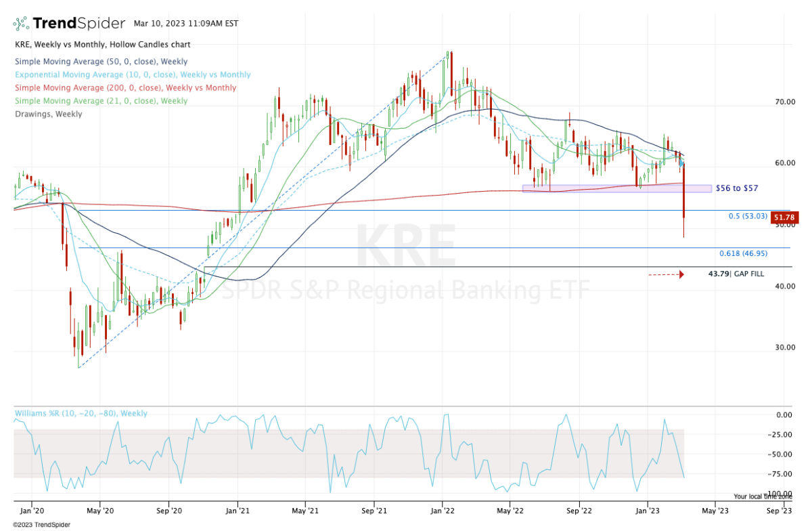
Task: Toggle the Simple Moving Average 200 legend
Action: click(125, 87)
